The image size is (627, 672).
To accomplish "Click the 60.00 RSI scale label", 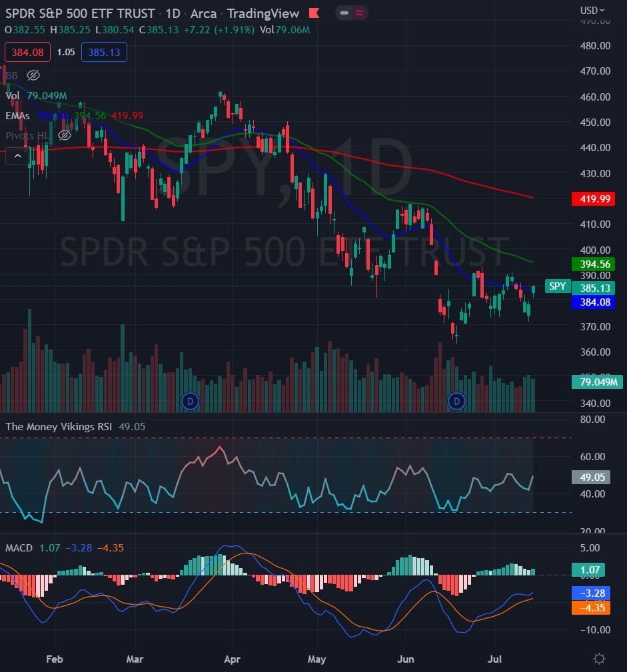I will 592,457.
